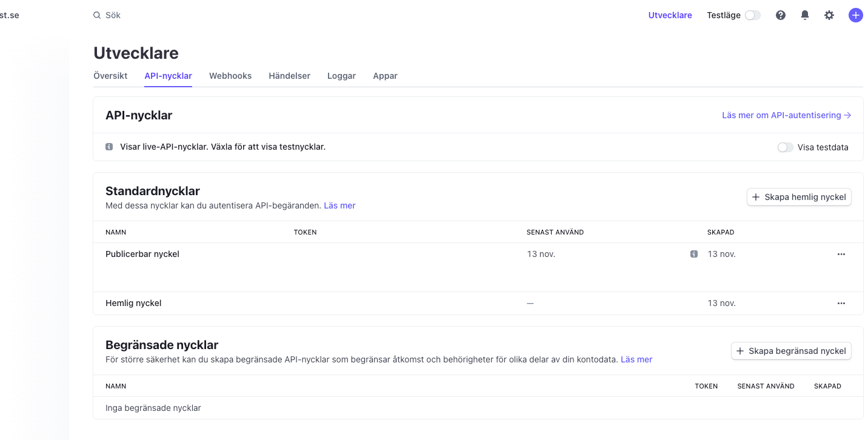This screenshot has height=440, width=868.
Task: Enable the Visa testdata toggle
Action: tap(785, 147)
